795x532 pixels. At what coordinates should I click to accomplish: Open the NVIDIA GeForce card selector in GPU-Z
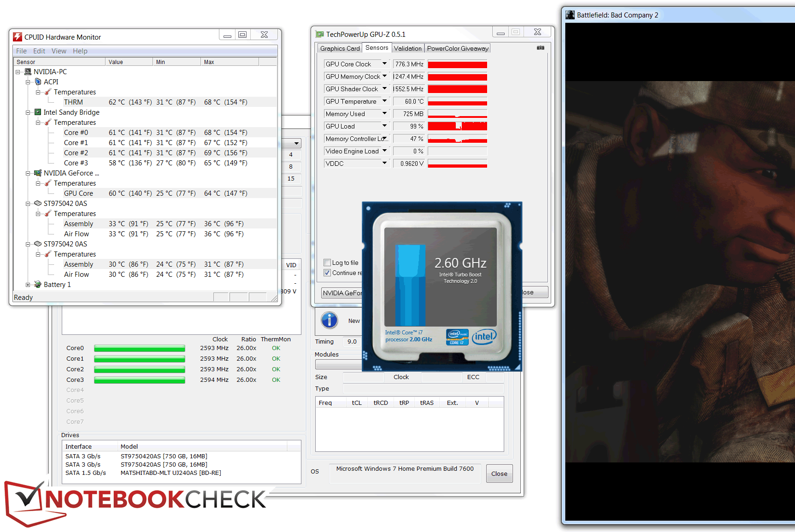click(x=342, y=293)
